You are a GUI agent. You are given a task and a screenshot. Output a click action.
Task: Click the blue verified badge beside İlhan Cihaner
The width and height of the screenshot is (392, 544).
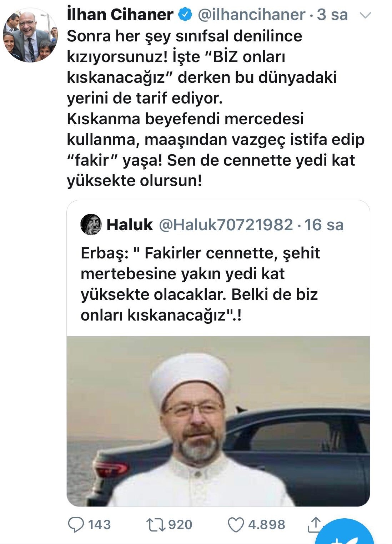click(185, 15)
